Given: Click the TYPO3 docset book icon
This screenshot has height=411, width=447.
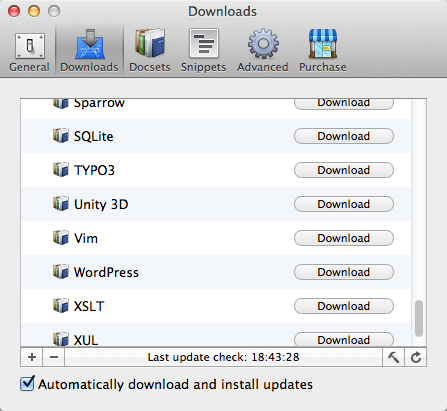Looking at the screenshot, I should pos(61,170).
